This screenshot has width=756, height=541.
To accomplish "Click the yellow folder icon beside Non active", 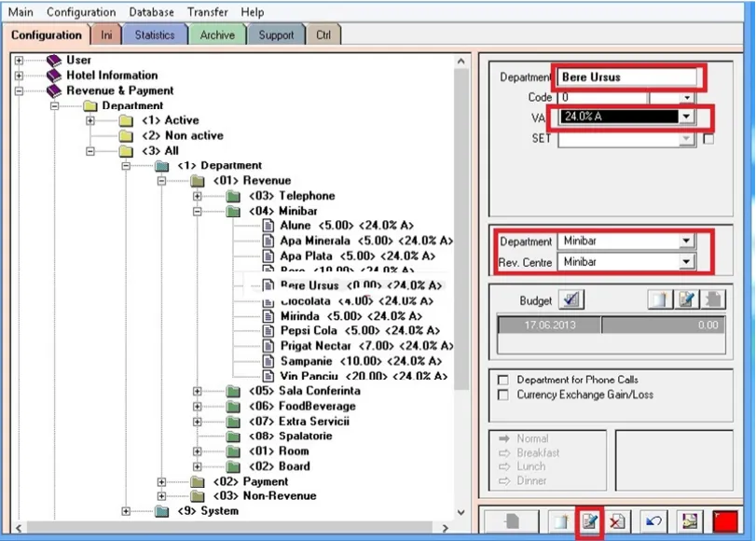I will point(126,135).
